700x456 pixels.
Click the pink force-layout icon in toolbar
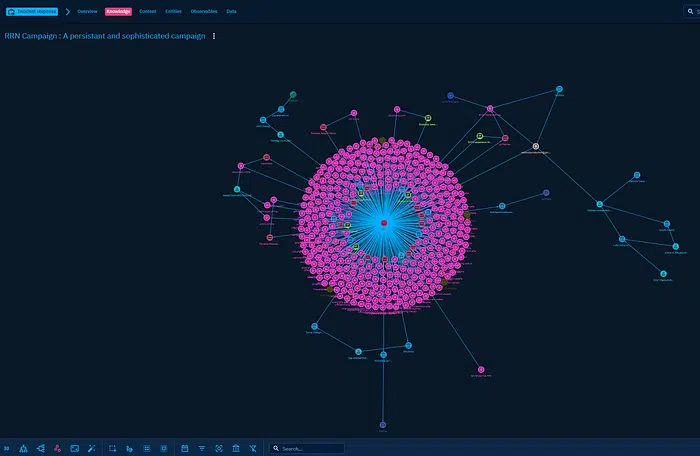[x=58, y=449]
